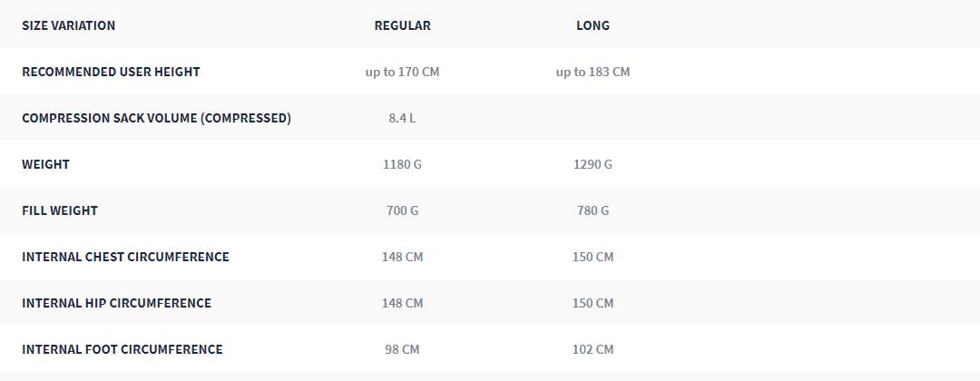Click the SIZE VARIATION header label
The height and width of the screenshot is (381, 980).
point(69,25)
